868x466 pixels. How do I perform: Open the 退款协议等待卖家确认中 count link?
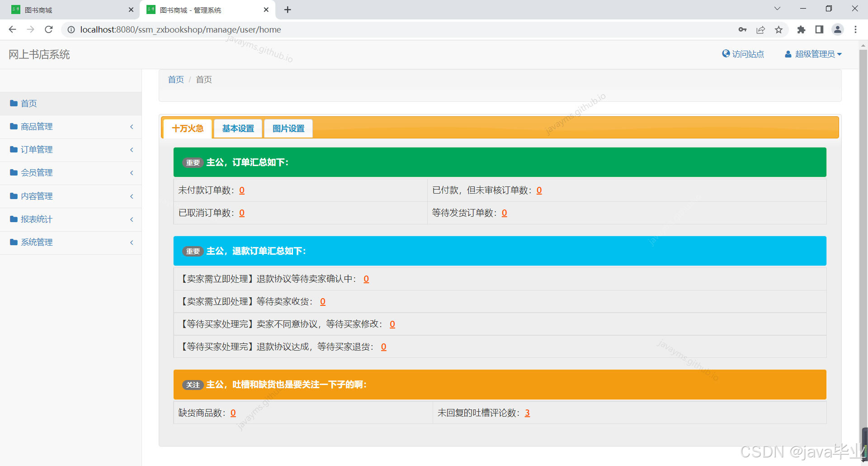(x=366, y=279)
